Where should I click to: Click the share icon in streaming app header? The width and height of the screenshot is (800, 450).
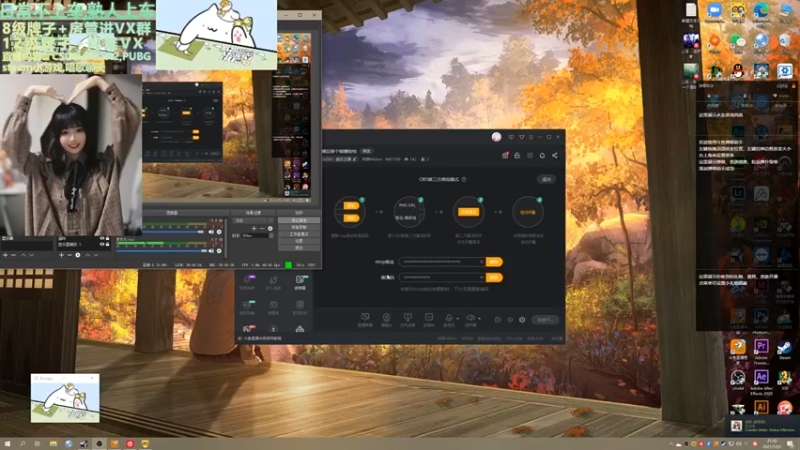[555, 156]
